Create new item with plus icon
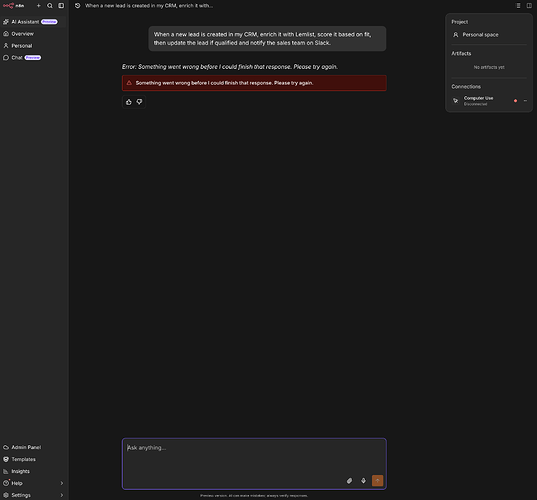537x500 pixels. pyautogui.click(x=38, y=5)
